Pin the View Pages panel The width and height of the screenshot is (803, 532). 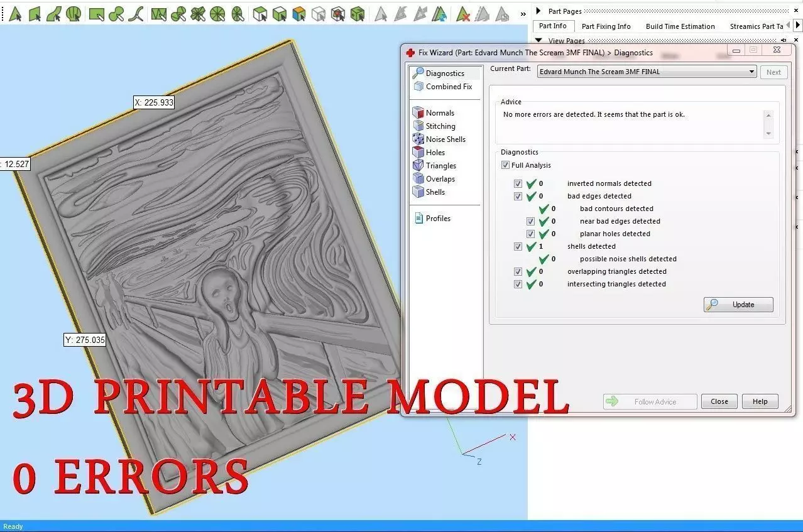784,40
